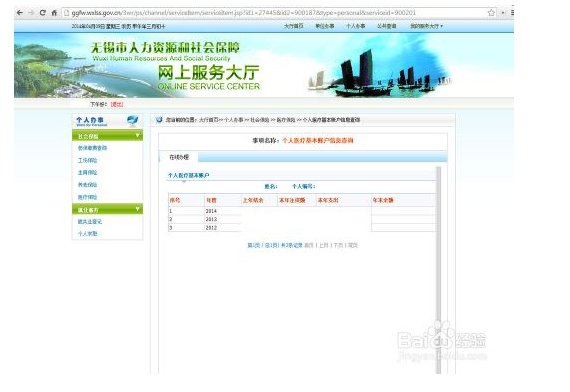
Task: Open 生育保险 in the sidebar
Action: 88,173
